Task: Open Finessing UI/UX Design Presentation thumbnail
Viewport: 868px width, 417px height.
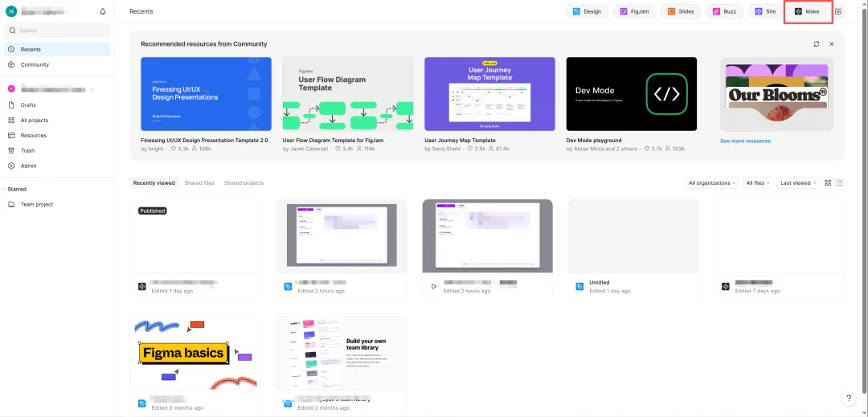Action: 206,94
